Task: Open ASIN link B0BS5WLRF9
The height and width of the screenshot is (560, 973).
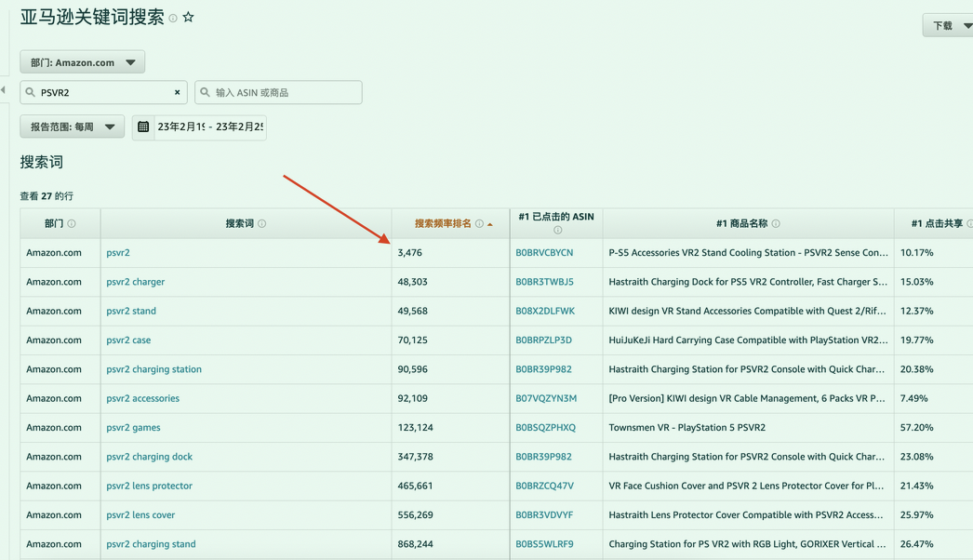Action: (x=545, y=544)
